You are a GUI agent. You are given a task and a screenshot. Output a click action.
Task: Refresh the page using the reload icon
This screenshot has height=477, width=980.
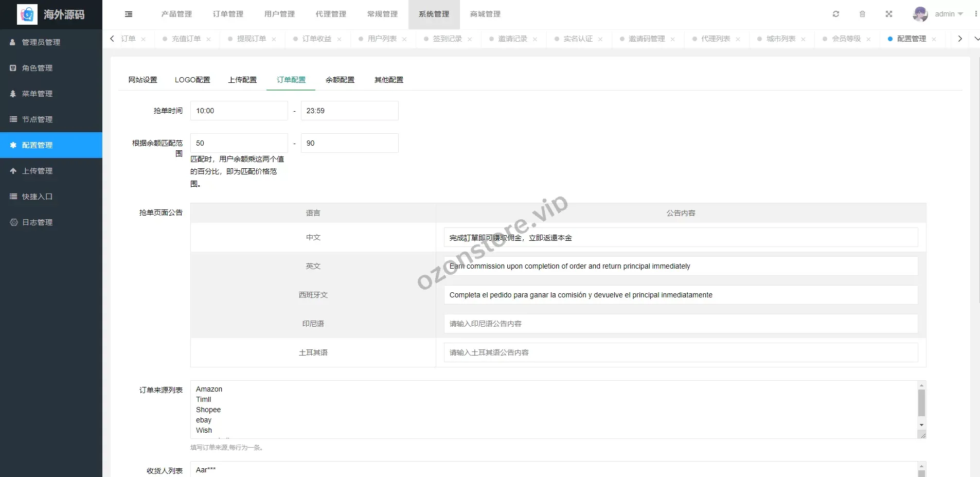836,14
